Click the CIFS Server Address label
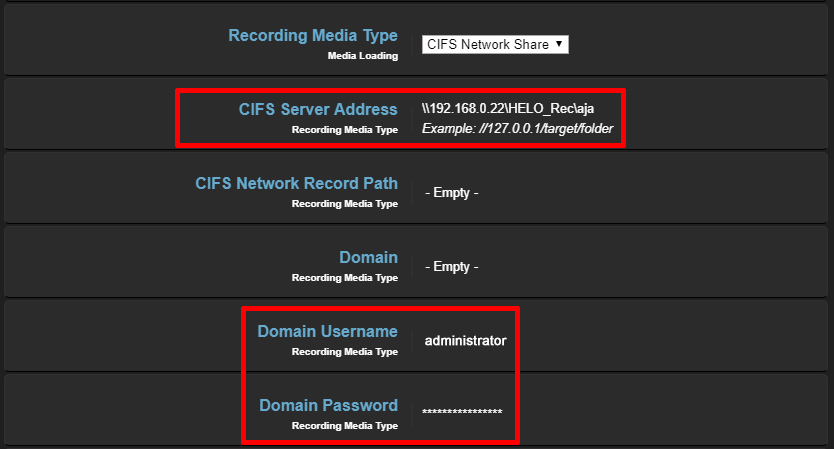 click(318, 109)
